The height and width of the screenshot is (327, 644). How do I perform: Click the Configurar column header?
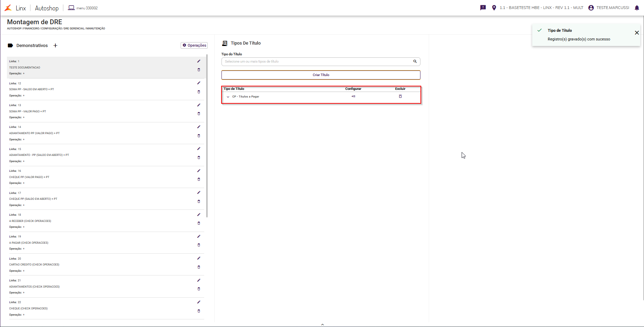(353, 89)
